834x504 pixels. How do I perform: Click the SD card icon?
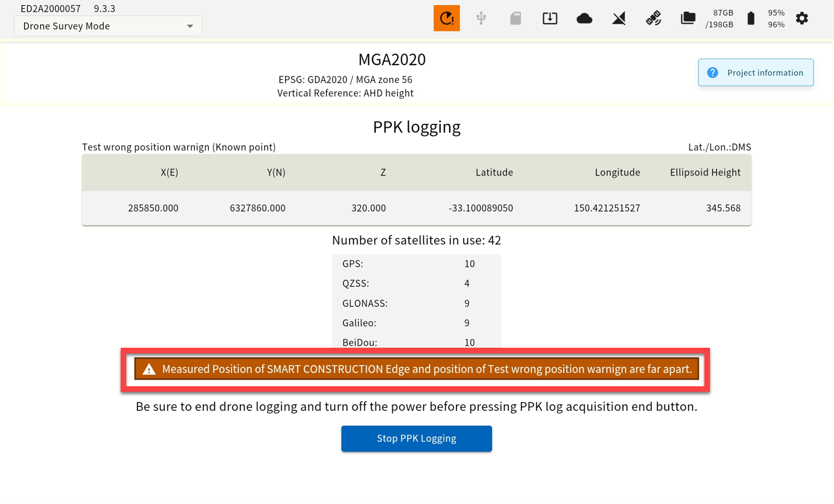coord(516,18)
